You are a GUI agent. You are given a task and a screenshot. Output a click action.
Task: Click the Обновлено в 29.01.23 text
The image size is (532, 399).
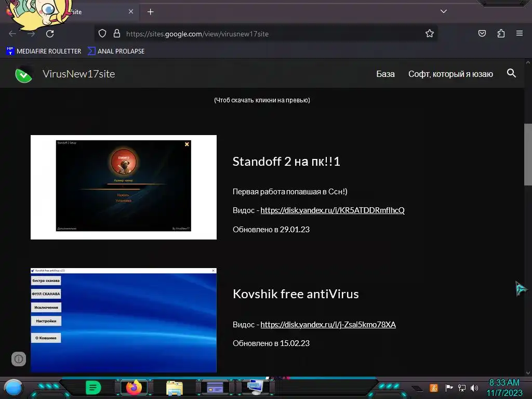[271, 229]
